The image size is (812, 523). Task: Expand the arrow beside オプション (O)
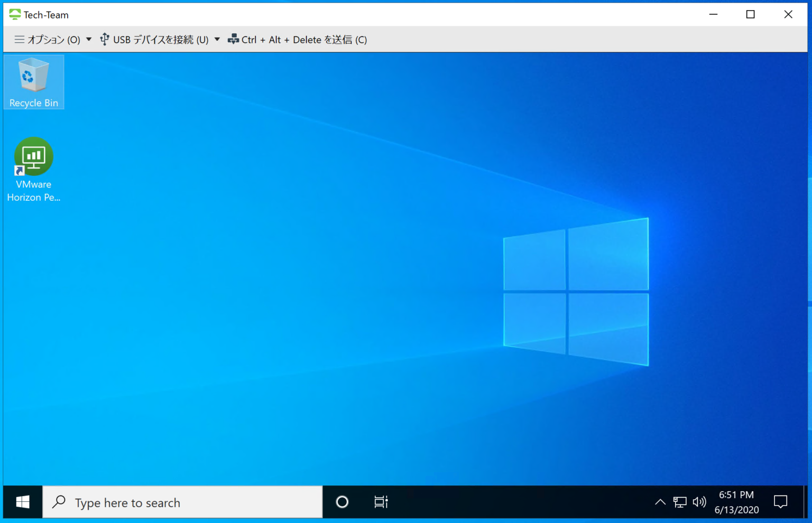point(89,40)
